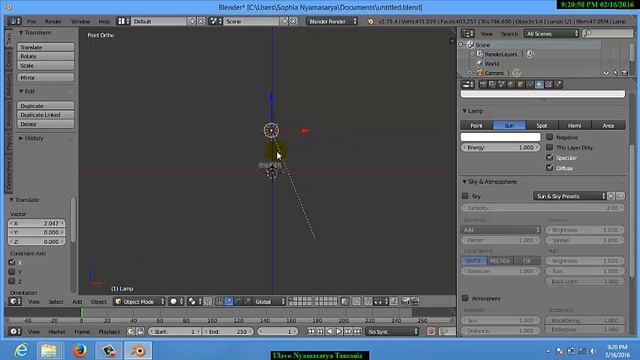
Task: Open the Texture properties tab icon
Action: (549, 84)
